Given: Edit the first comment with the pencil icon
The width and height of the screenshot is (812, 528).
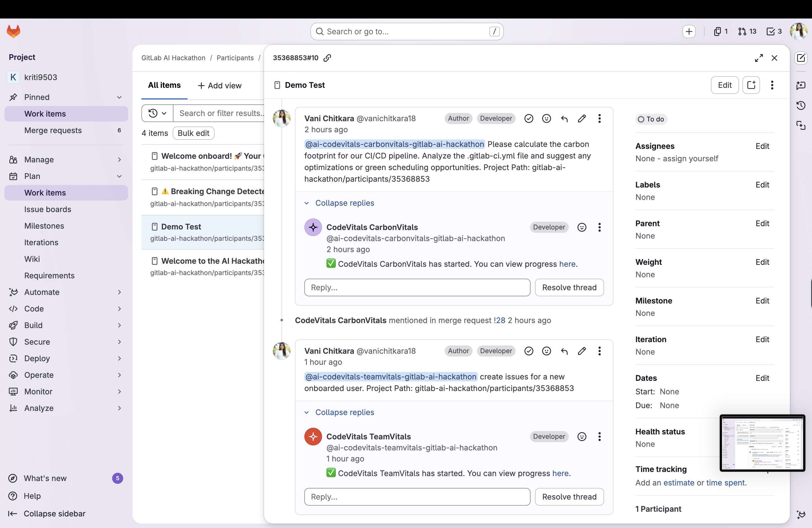Looking at the screenshot, I should click(582, 119).
